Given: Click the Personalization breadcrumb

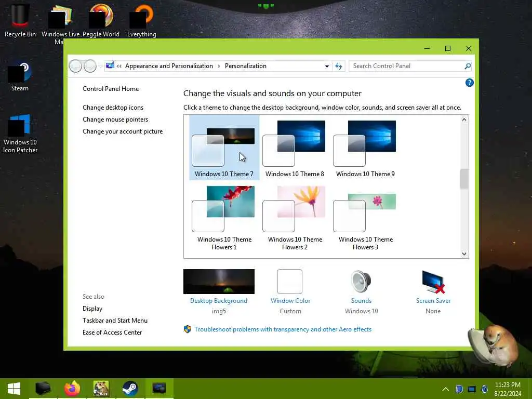Looking at the screenshot, I should 246,66.
